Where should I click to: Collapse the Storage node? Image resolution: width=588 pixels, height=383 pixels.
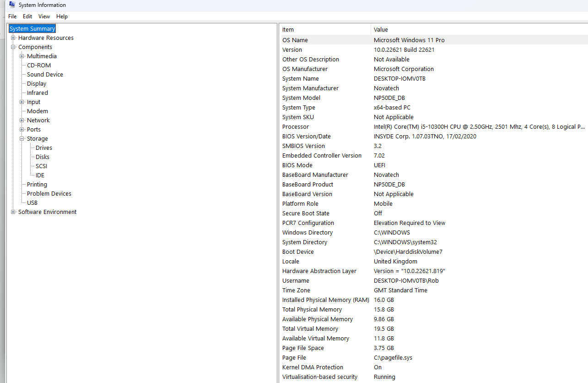pos(22,139)
